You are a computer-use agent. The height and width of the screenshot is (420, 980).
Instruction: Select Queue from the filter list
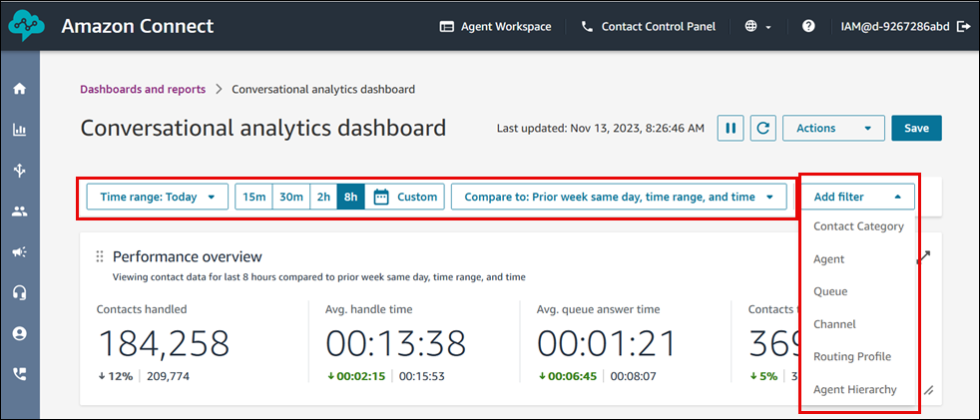click(830, 291)
